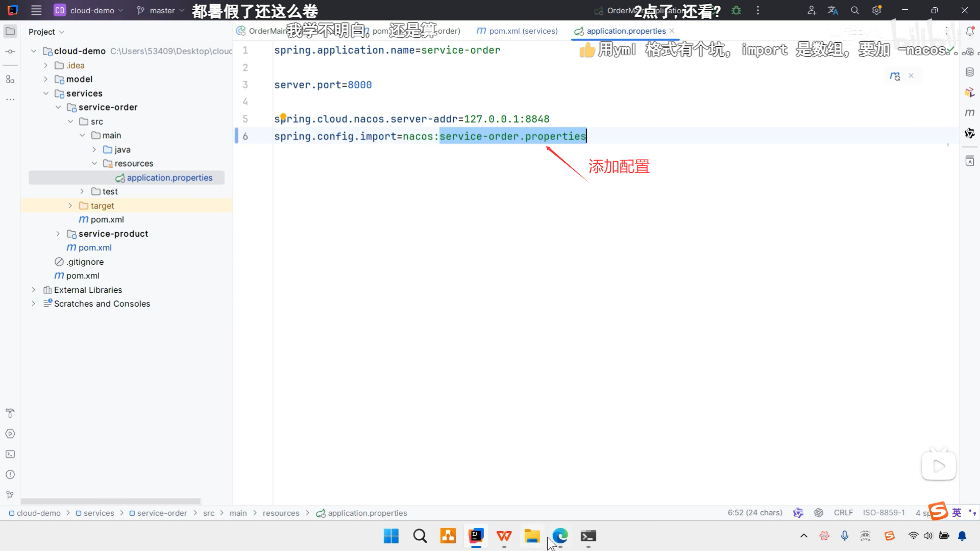The height and width of the screenshot is (551, 980).
Task: Open the Database tool window icon
Action: (970, 72)
